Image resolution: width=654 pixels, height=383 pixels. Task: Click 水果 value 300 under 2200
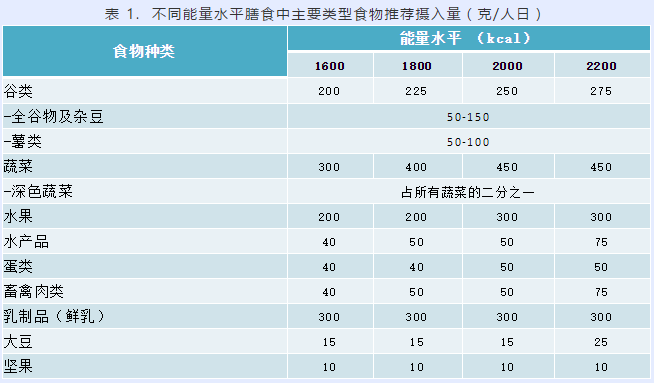(601, 217)
